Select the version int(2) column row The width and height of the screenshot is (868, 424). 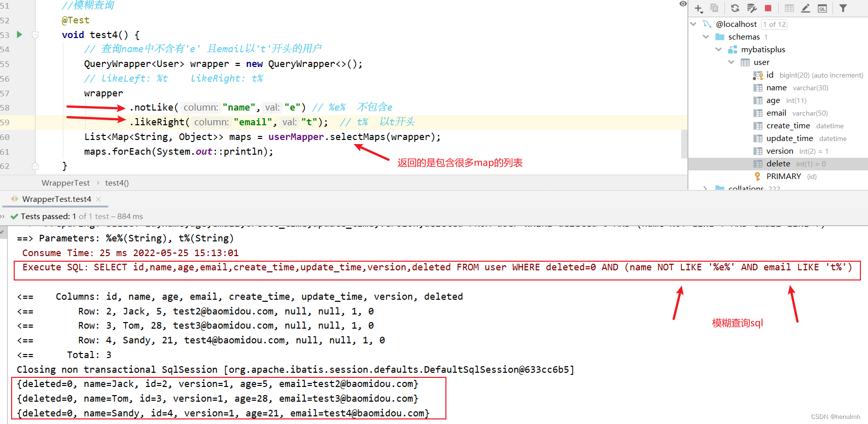tap(778, 151)
